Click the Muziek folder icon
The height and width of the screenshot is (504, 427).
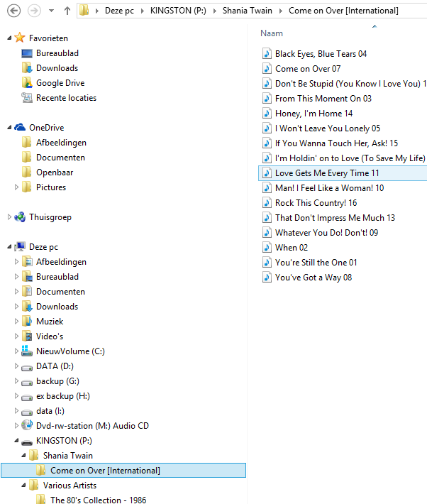[x=27, y=321]
